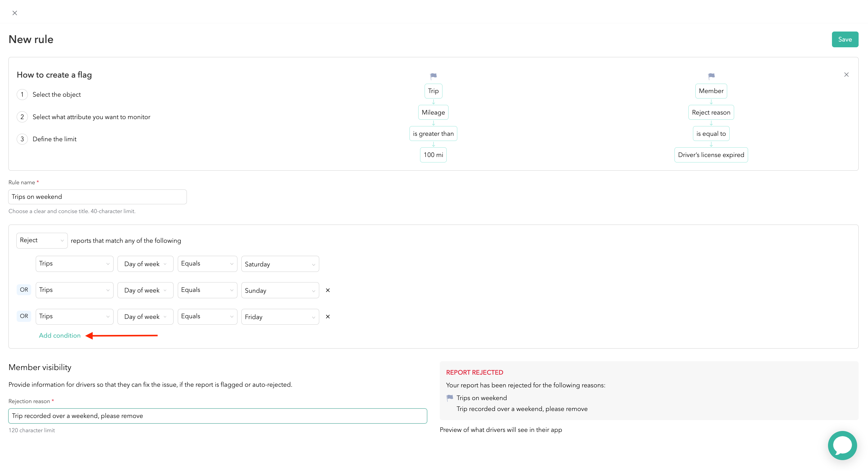Click the flag icon above Trip
The width and height of the screenshot is (868, 471).
433,76
